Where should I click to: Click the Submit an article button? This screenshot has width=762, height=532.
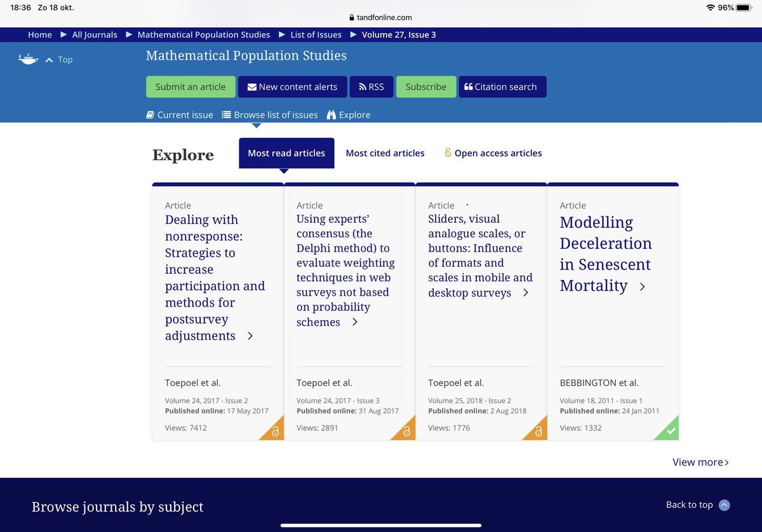(190, 87)
